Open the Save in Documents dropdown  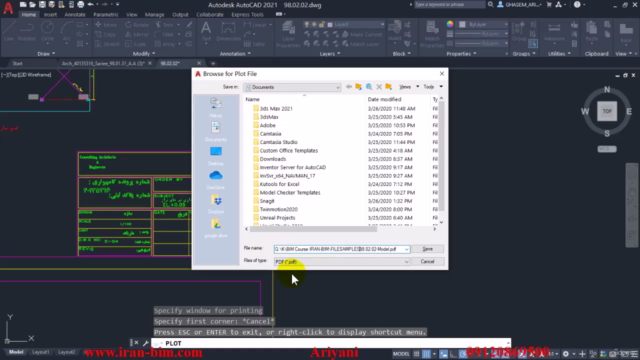[x=292, y=87]
